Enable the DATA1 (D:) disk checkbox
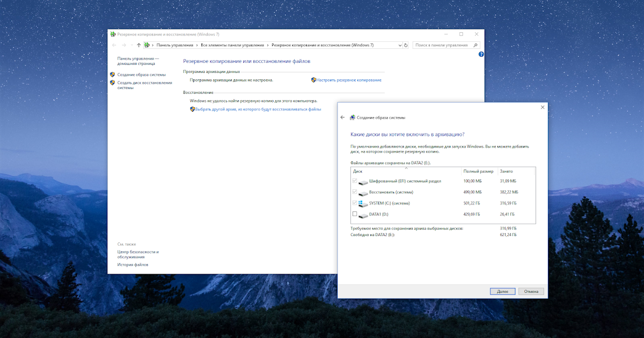 (x=354, y=214)
